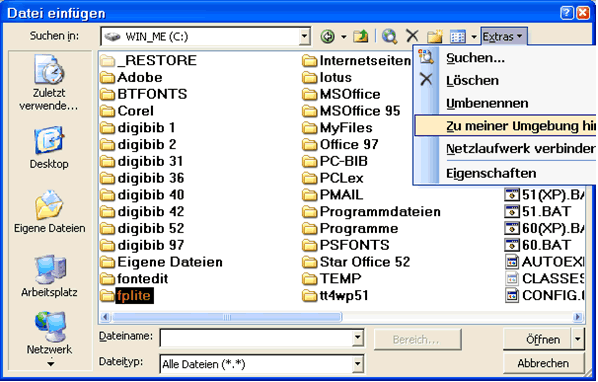This screenshot has height=382, width=598.
Task: Open Arbeitsplatz in places bar
Action: 49,276
